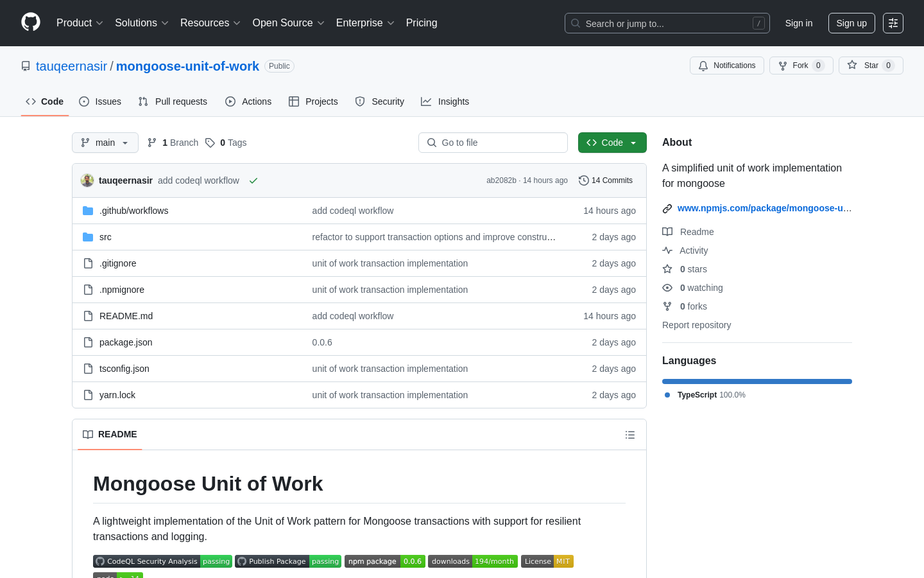This screenshot has height=578, width=924.
Task: Open the src folder
Action: pyautogui.click(x=105, y=237)
